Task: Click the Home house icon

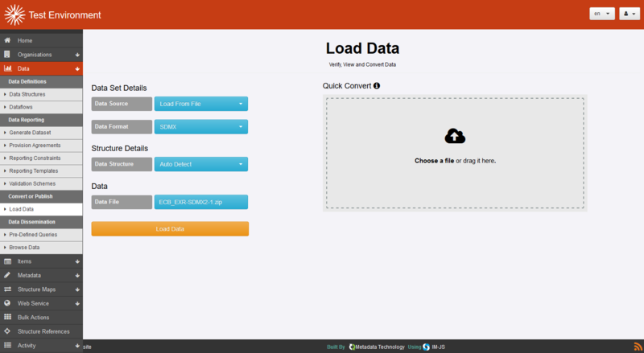Action: [7, 40]
